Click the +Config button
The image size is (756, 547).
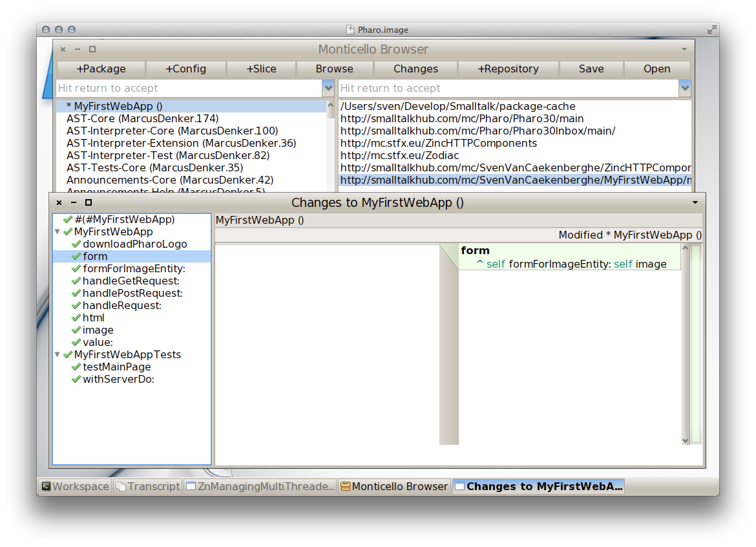click(185, 69)
